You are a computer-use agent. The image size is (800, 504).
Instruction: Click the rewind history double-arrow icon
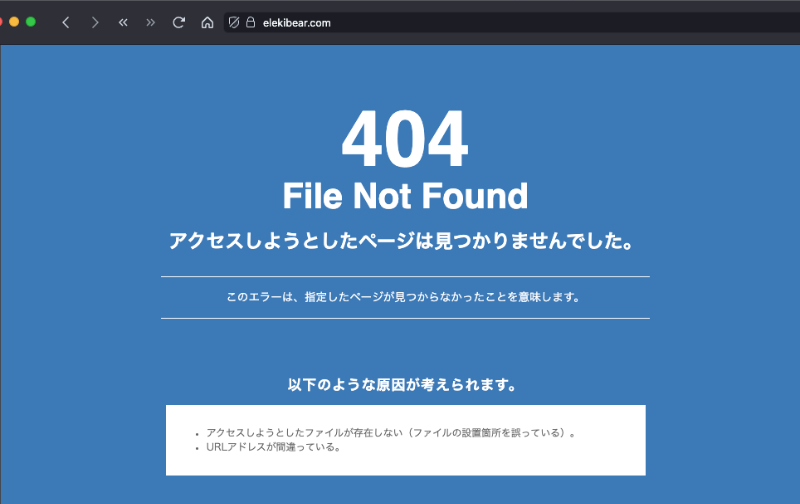(123, 22)
